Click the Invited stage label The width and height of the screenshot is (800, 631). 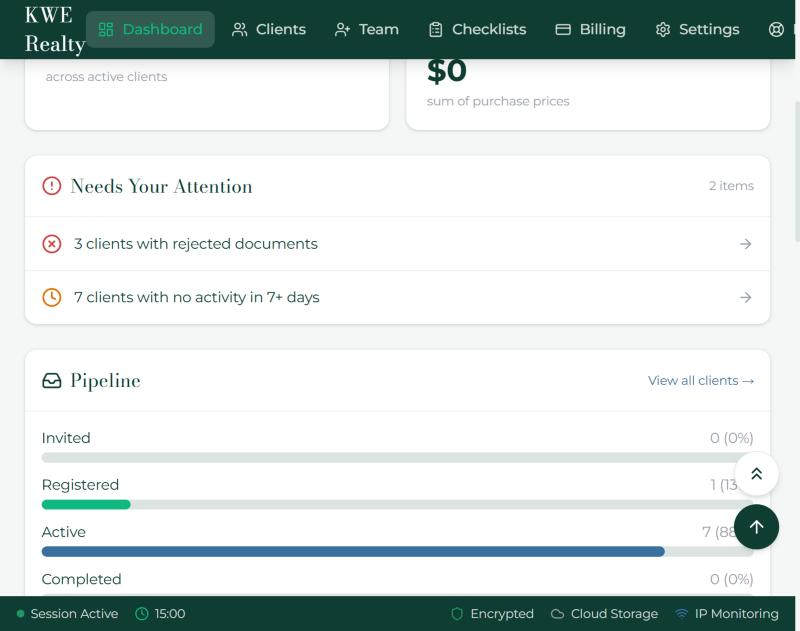click(x=66, y=438)
